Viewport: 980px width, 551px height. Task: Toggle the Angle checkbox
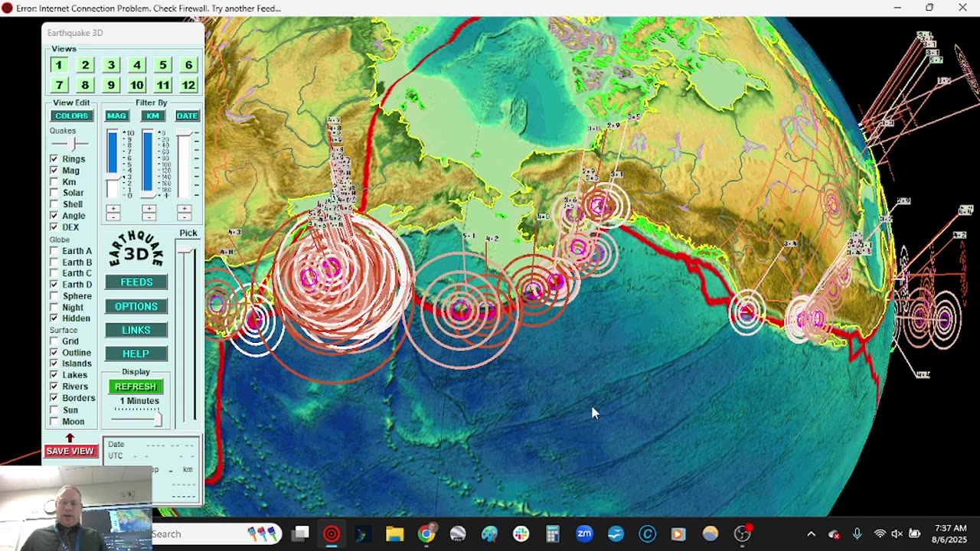pos(54,216)
